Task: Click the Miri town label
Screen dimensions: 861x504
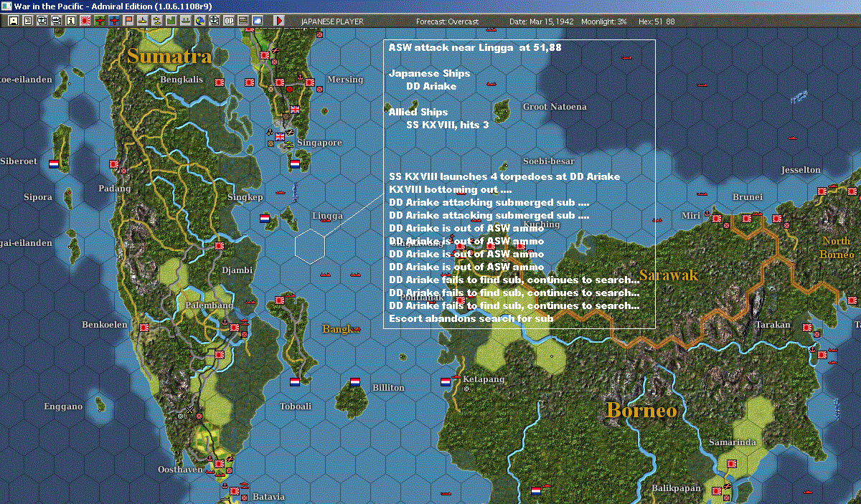Action: click(690, 216)
